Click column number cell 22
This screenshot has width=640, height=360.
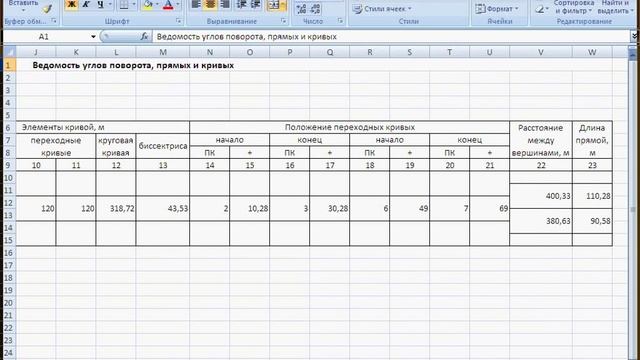(541, 165)
